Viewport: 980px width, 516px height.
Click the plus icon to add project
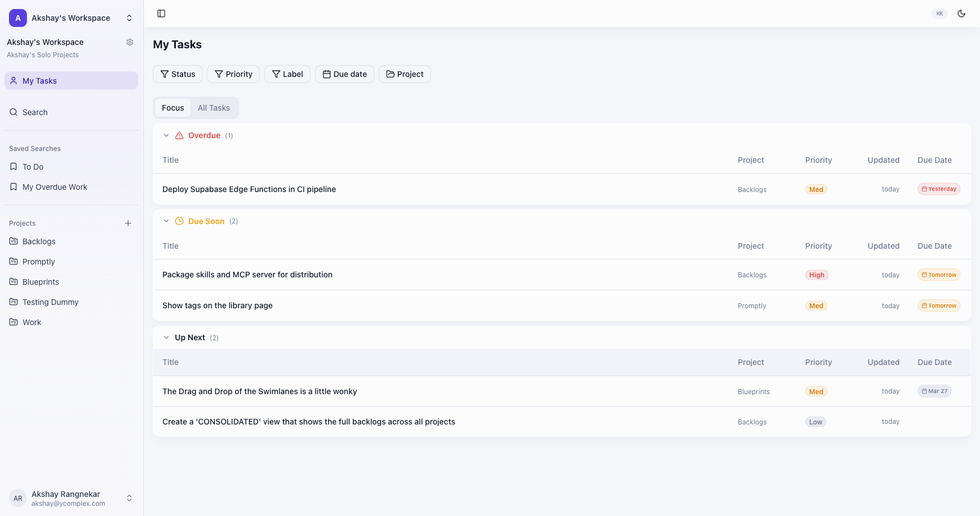coord(128,223)
